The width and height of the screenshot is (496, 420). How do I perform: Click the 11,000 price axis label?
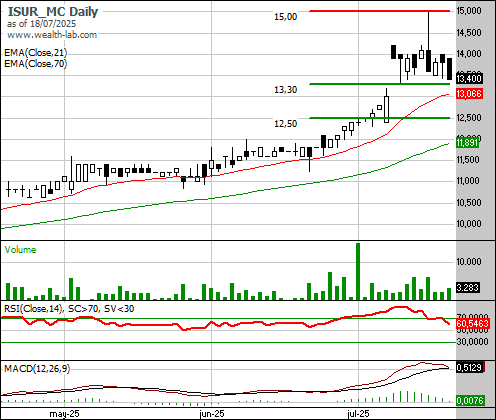(469, 181)
